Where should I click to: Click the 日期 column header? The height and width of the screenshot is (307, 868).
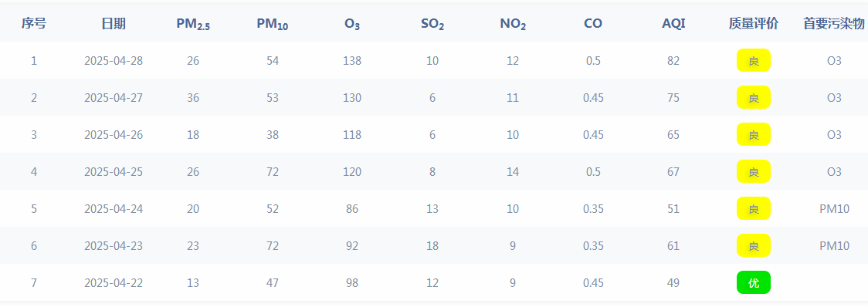[114, 23]
